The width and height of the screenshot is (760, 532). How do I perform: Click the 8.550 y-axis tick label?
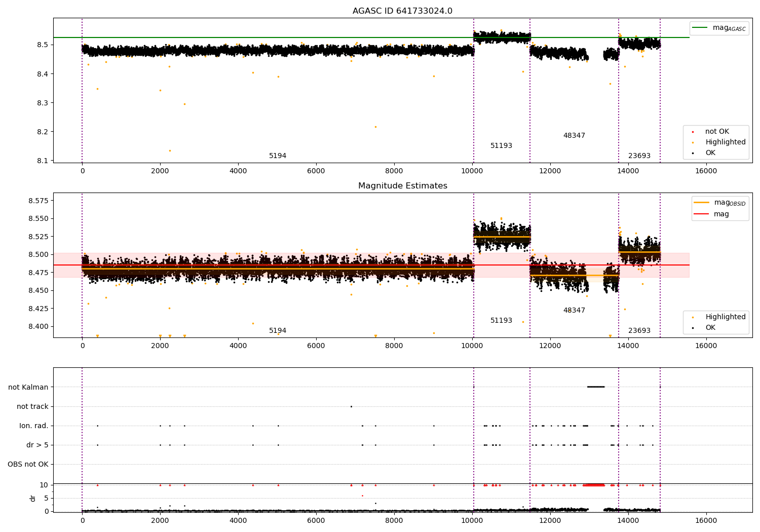tap(39, 219)
